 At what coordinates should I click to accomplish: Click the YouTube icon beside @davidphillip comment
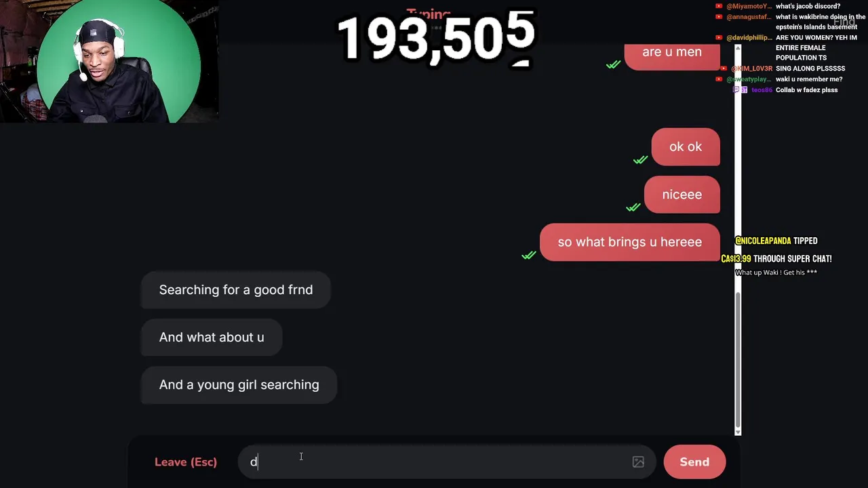[x=719, y=37]
